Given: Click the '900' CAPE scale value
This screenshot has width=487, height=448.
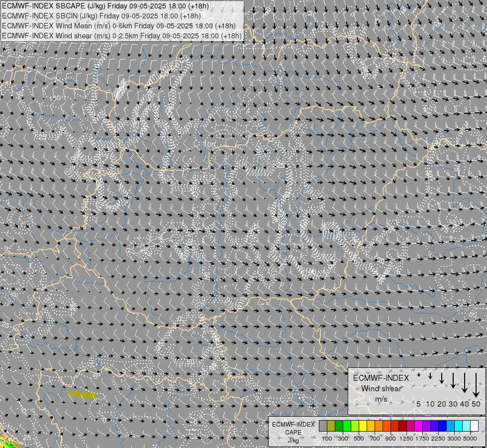Looking at the screenshot, I should coord(390,439).
